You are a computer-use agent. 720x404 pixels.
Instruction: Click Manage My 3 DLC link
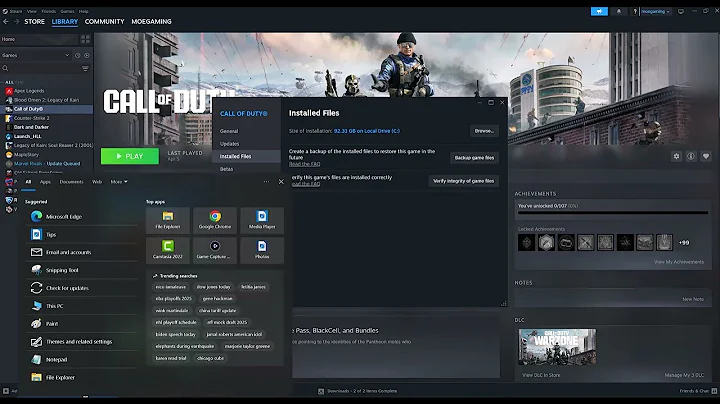coord(684,375)
